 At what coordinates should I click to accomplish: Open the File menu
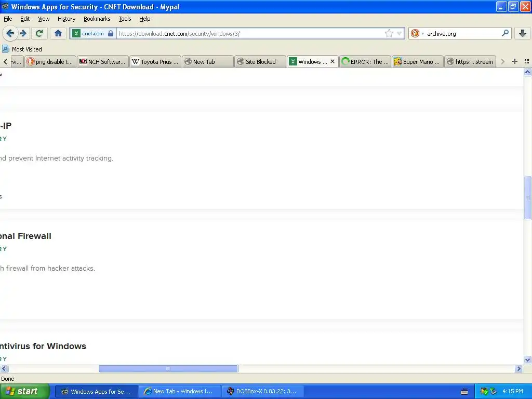(x=8, y=19)
